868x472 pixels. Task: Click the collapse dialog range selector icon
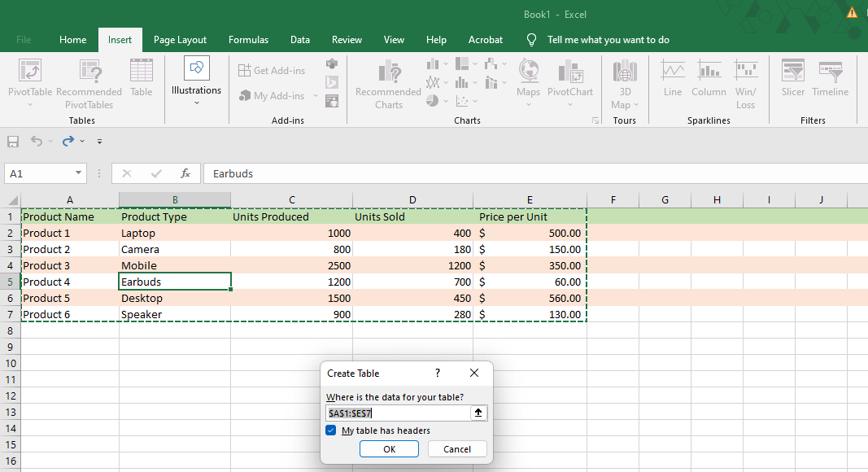coord(478,413)
